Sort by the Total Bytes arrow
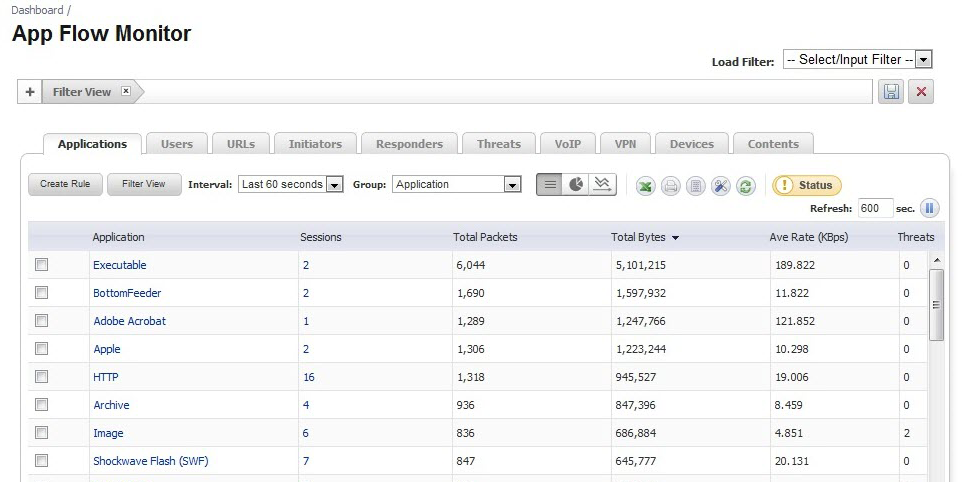 675,238
